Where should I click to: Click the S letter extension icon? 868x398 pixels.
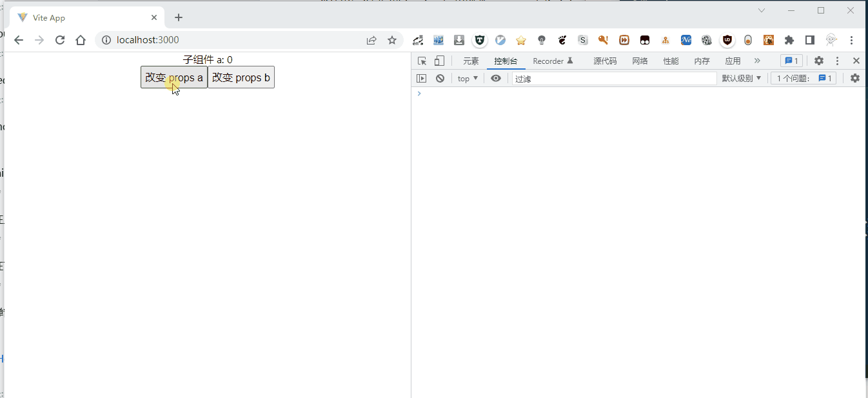tap(583, 40)
